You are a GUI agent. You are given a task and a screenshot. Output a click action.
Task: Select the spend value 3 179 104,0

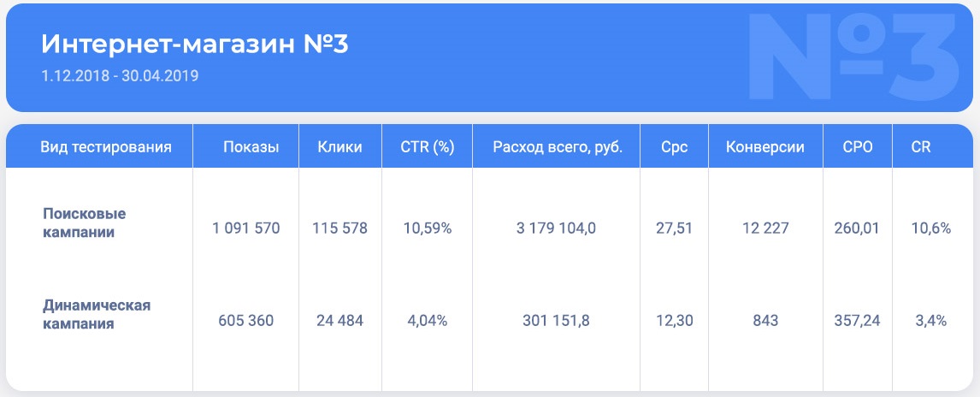(x=558, y=228)
